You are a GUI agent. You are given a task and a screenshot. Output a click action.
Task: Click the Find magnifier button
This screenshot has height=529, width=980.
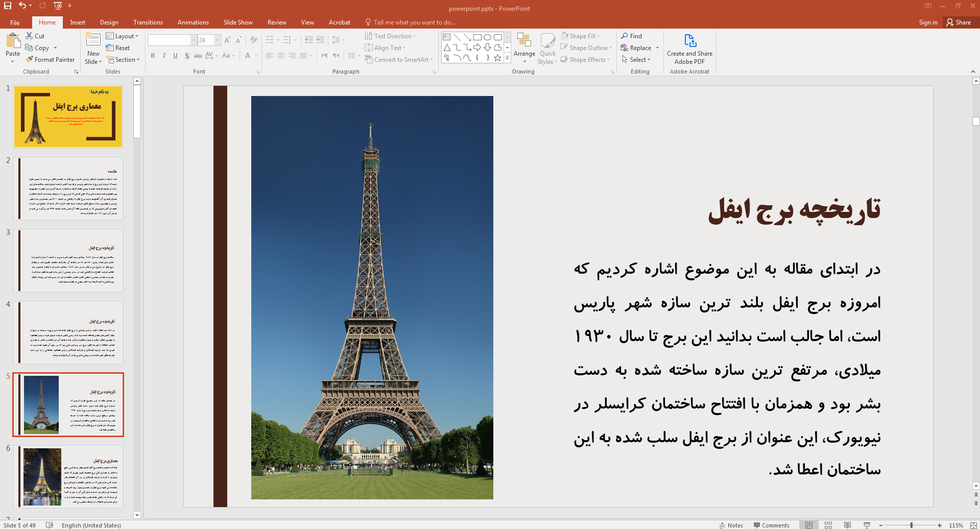[x=632, y=36]
